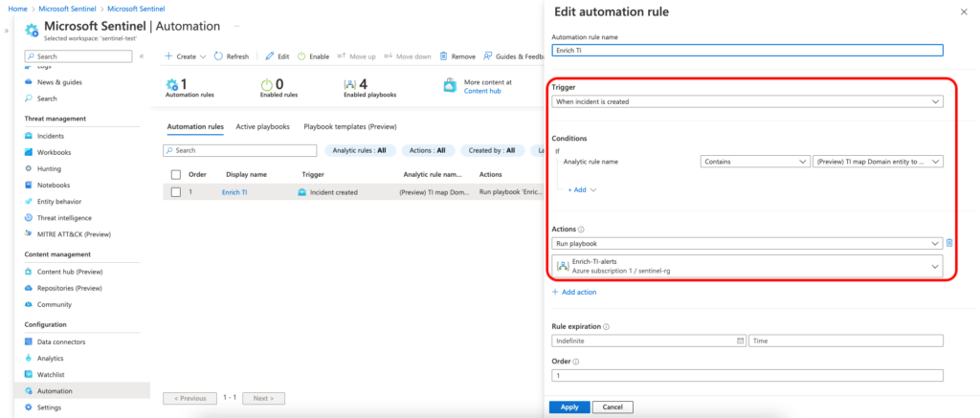
Task: Click the Refresh toolbar icon
Action: click(x=218, y=56)
